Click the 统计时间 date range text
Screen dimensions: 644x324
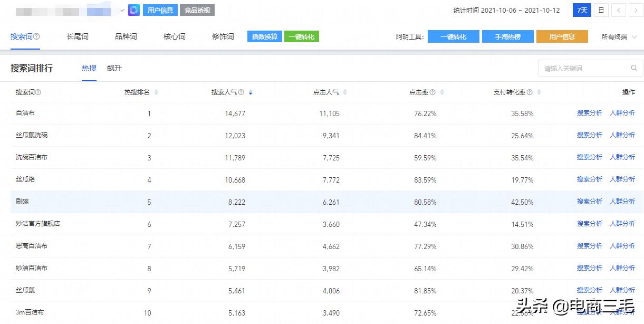point(507,11)
